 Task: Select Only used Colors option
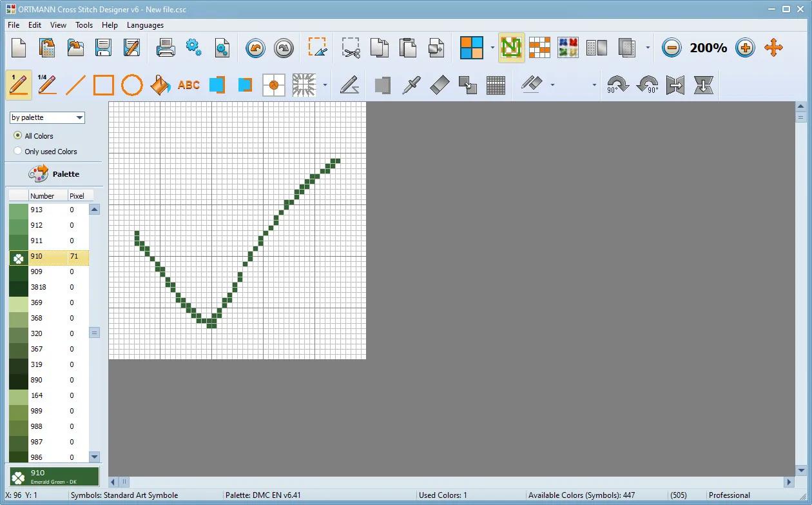(x=18, y=152)
